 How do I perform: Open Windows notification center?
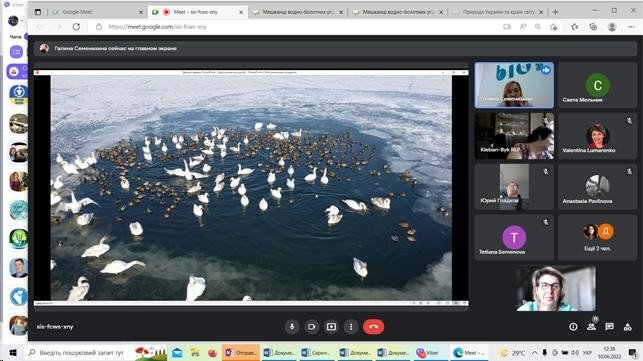point(633,352)
